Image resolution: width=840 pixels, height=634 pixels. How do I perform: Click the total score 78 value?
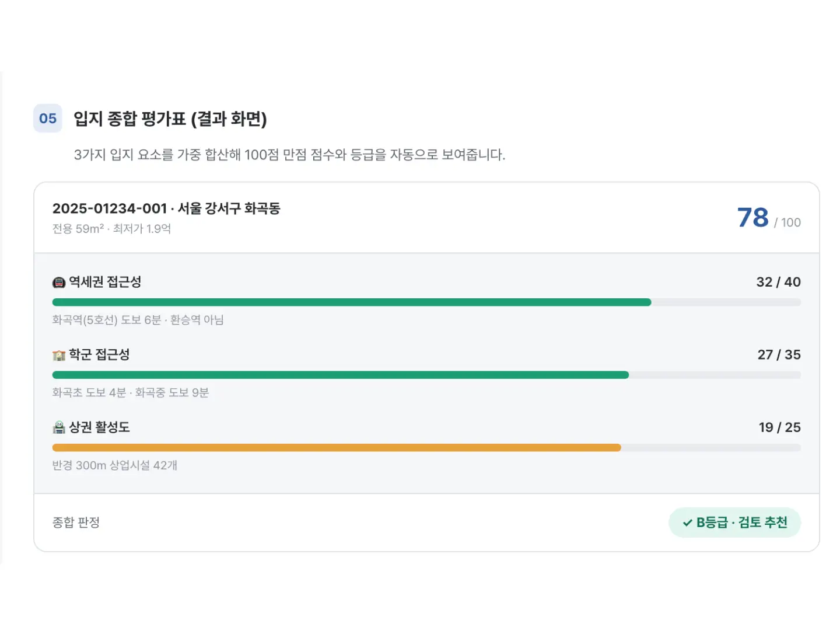(x=753, y=218)
